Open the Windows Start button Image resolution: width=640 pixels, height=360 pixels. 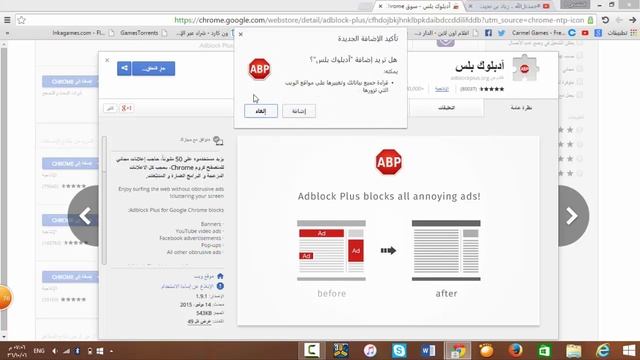pyautogui.click(x=629, y=350)
